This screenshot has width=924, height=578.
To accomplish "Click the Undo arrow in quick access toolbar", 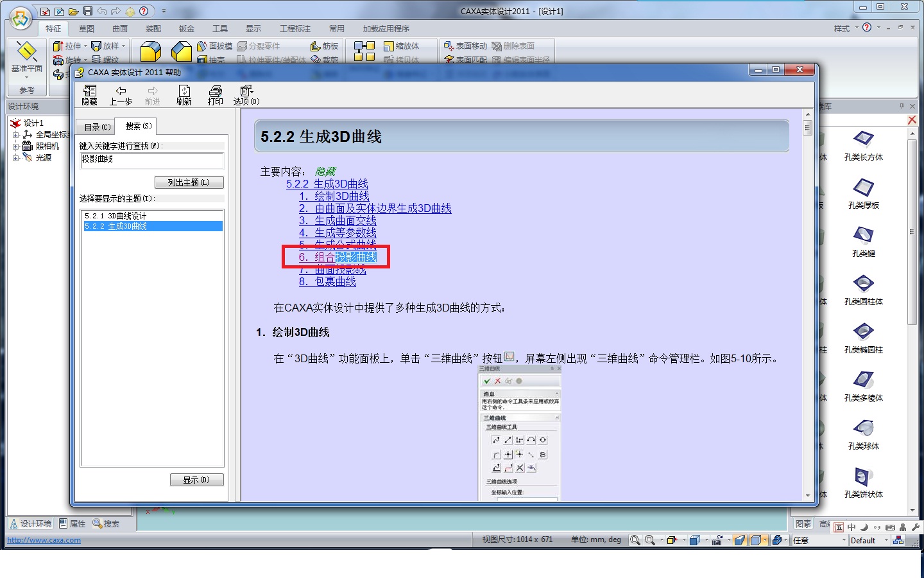I will pos(102,11).
